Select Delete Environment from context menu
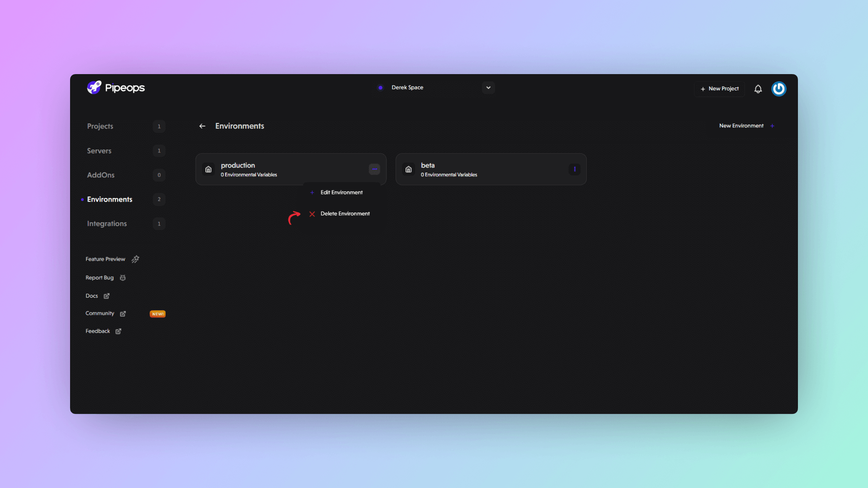Image resolution: width=868 pixels, height=488 pixels. pos(344,213)
